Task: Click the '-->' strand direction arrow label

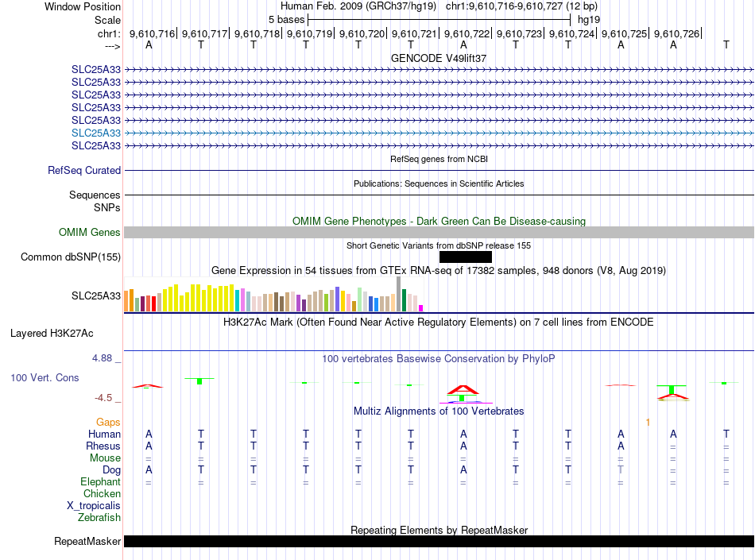Action: 112,46
